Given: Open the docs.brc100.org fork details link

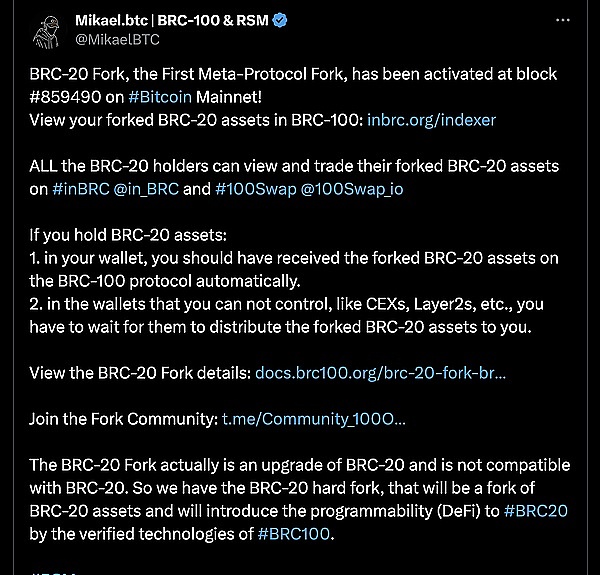Looking at the screenshot, I should [x=380, y=371].
